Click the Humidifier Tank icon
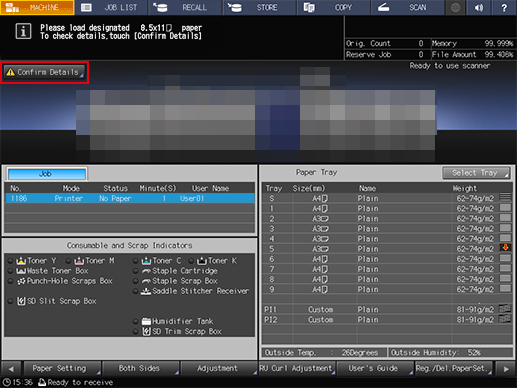517x388 pixels. (146, 321)
